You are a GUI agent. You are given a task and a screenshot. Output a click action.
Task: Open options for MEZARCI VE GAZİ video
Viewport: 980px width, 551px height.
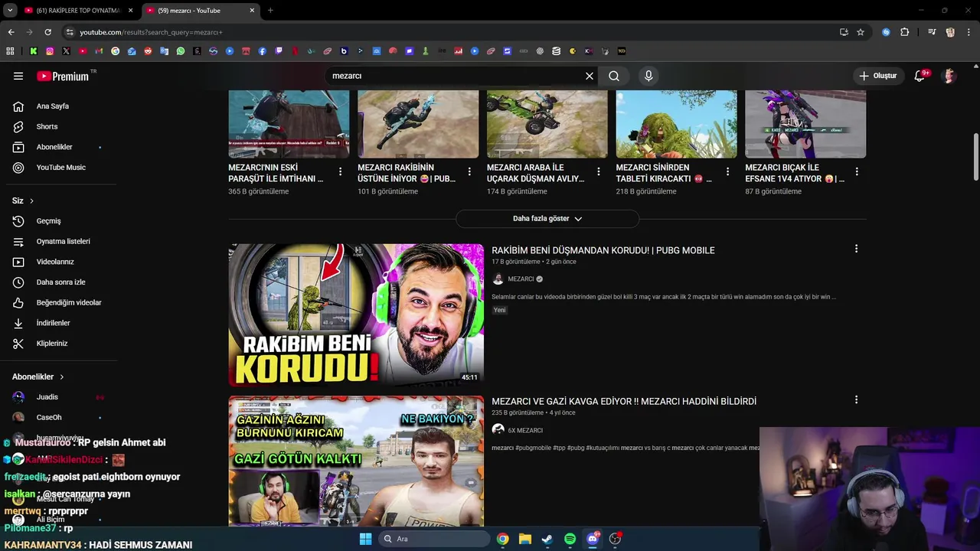click(856, 399)
